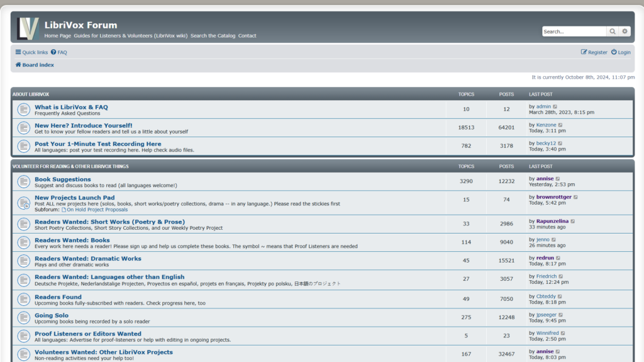Click the forum icon beside What is LibriVox & FAQ
644x362 pixels.
tap(24, 110)
